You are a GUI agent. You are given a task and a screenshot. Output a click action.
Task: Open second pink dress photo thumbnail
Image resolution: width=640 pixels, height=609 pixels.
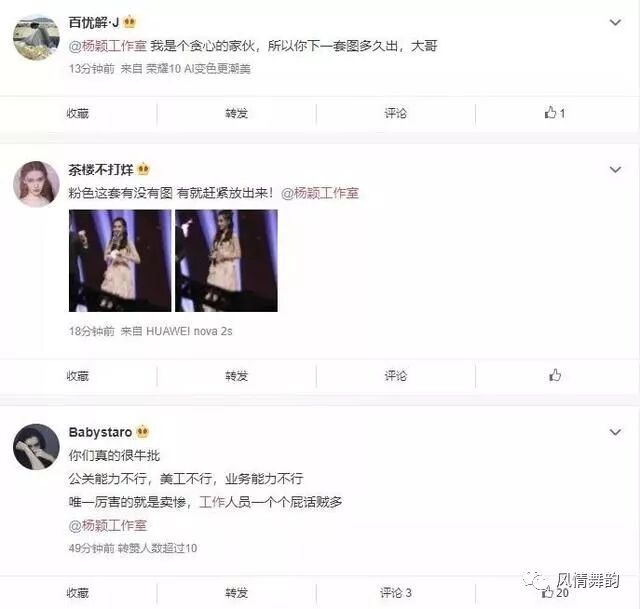[x=227, y=260]
